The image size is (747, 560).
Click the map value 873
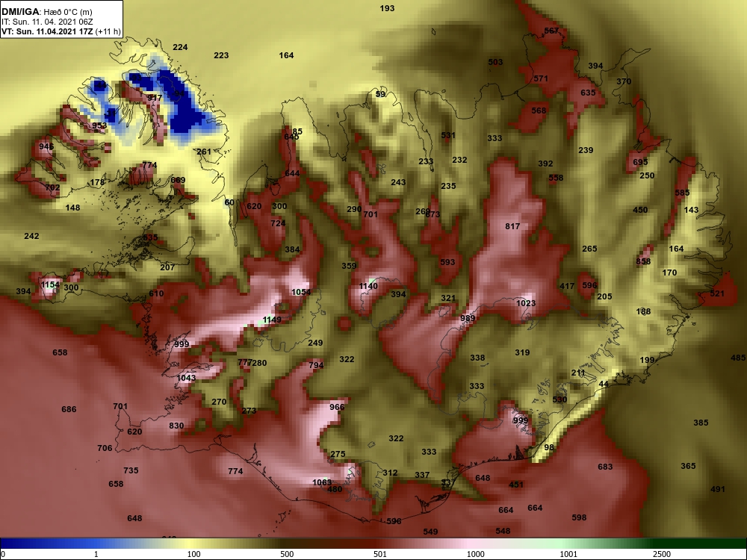coord(433,214)
